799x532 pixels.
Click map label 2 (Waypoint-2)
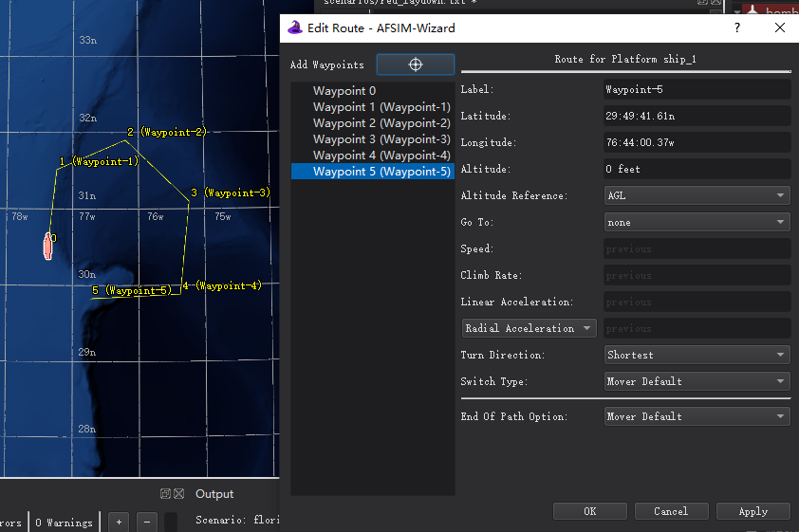tap(167, 132)
